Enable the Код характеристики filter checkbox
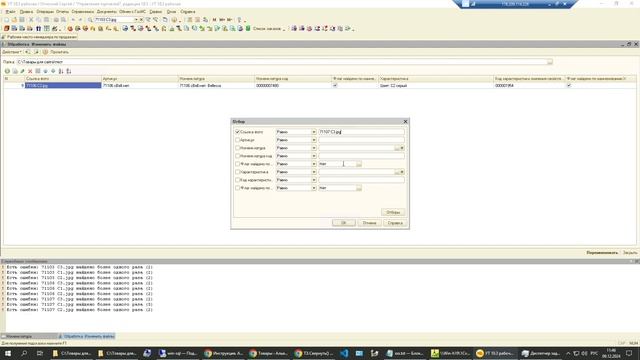 tap(237, 180)
